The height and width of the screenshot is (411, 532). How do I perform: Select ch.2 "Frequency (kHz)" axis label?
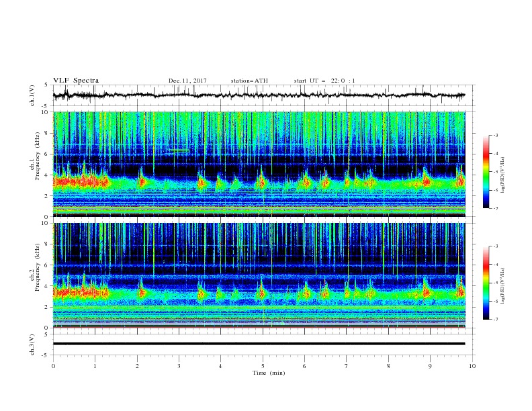[x=38, y=267]
